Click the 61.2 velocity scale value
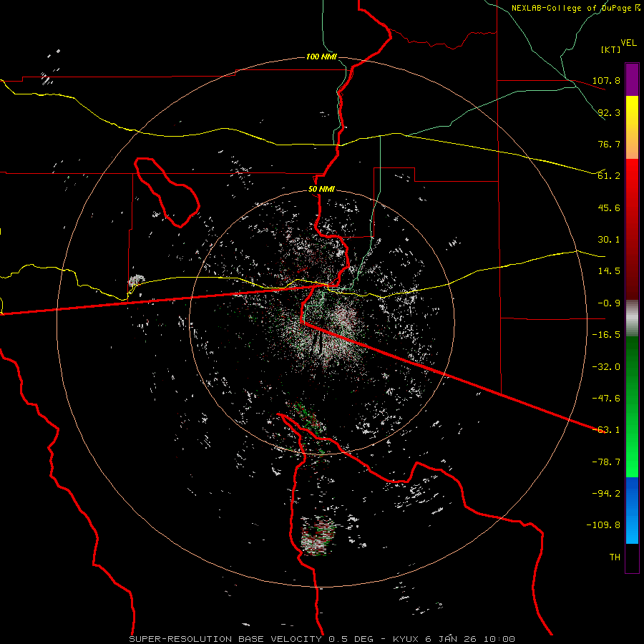 pyautogui.click(x=609, y=176)
